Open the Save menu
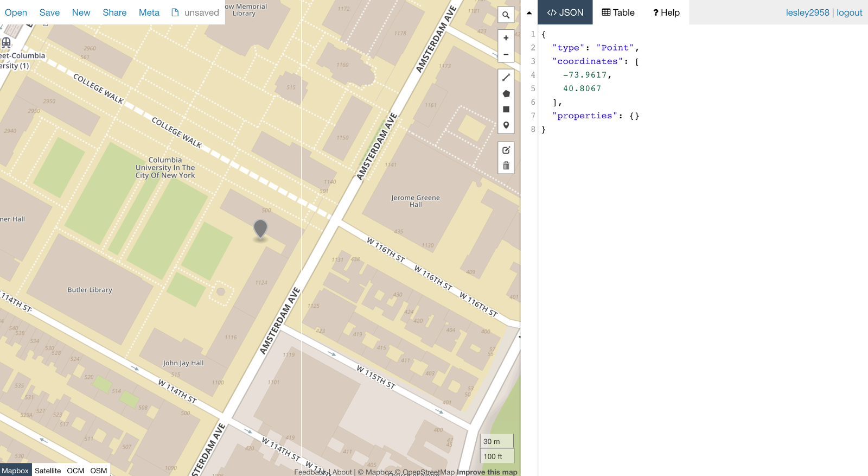 49,12
